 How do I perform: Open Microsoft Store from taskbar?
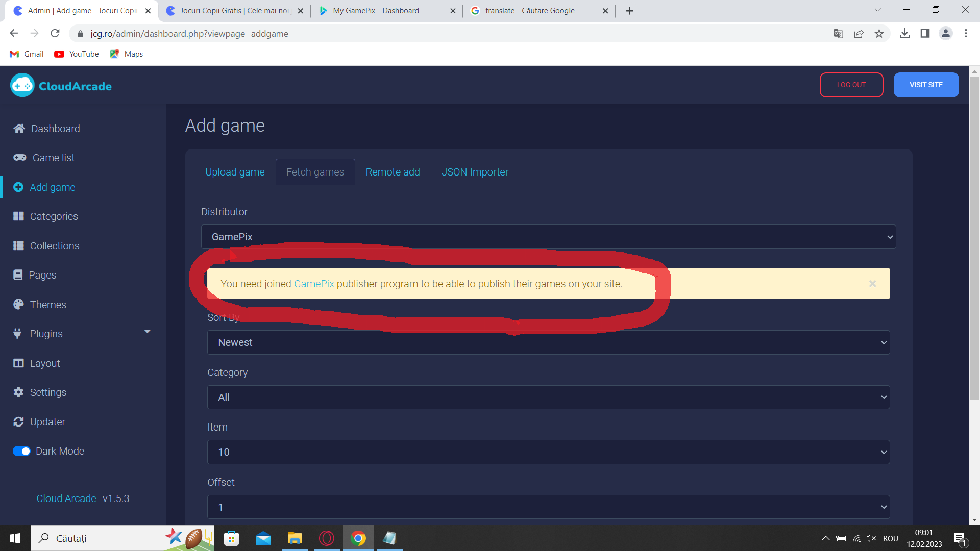(x=231, y=538)
